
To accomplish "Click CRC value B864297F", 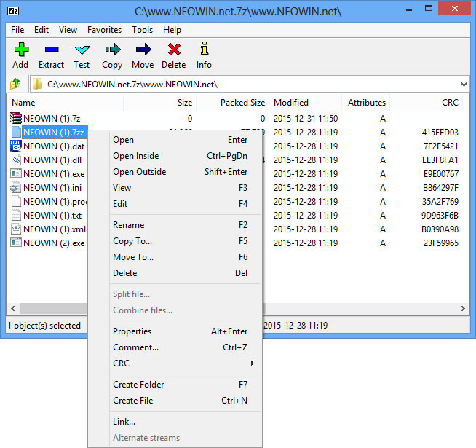I will click(x=440, y=187).
